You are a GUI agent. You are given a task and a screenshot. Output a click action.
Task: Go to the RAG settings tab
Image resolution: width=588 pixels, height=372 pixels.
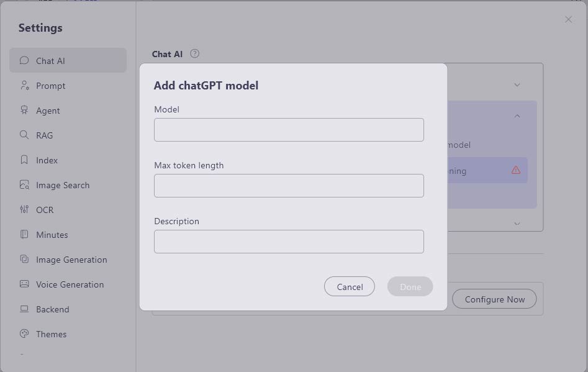pyautogui.click(x=68, y=135)
